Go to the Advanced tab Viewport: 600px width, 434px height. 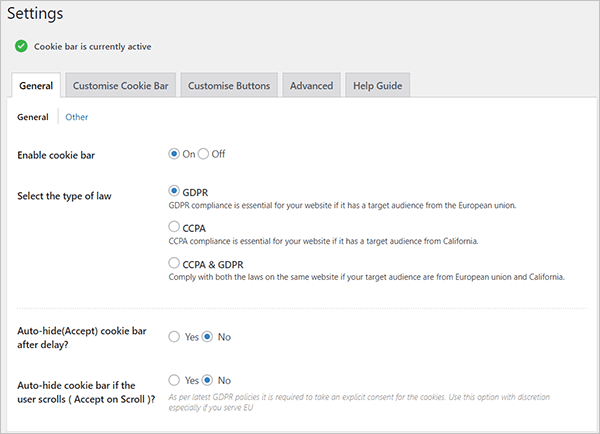pos(311,85)
